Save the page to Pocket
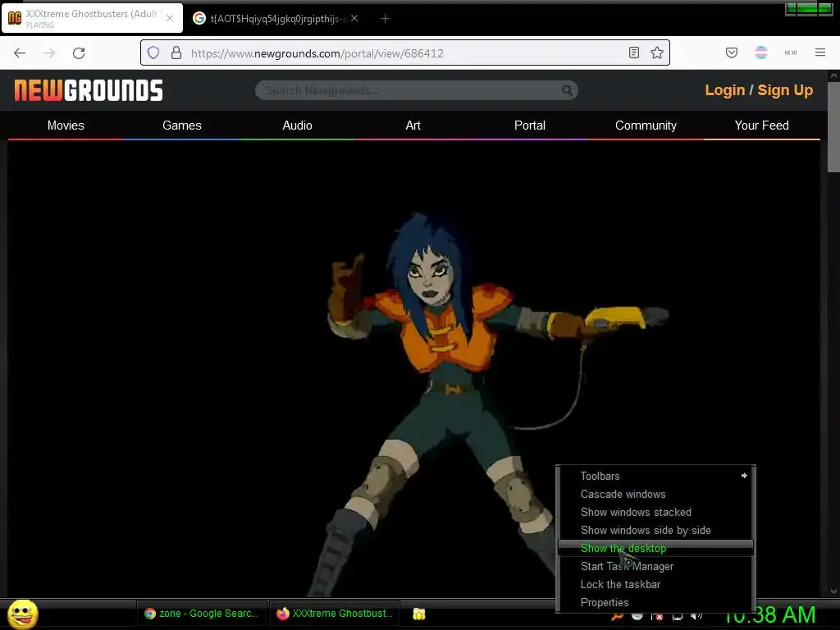The width and height of the screenshot is (840, 630). click(731, 52)
